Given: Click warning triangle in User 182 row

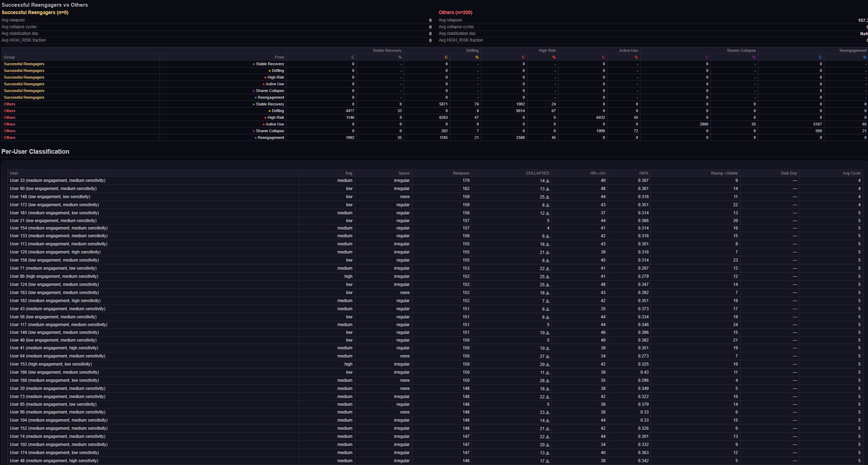Looking at the screenshot, I should [x=547, y=301].
